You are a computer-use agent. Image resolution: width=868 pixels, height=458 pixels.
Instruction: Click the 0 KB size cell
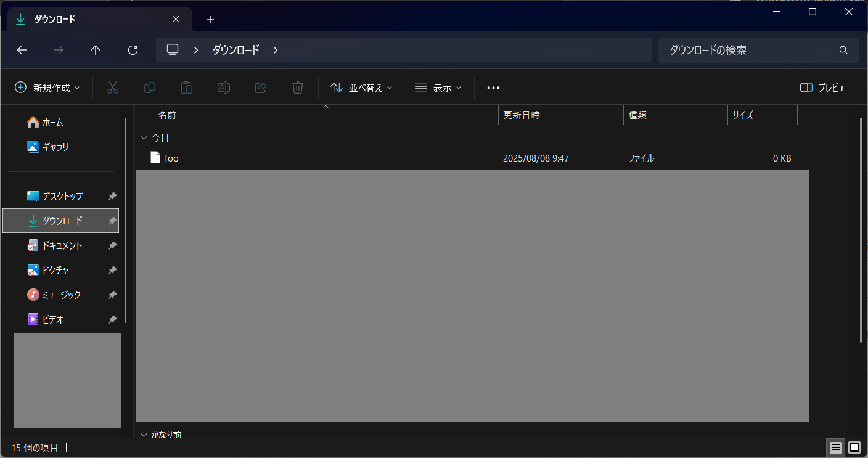(x=782, y=158)
